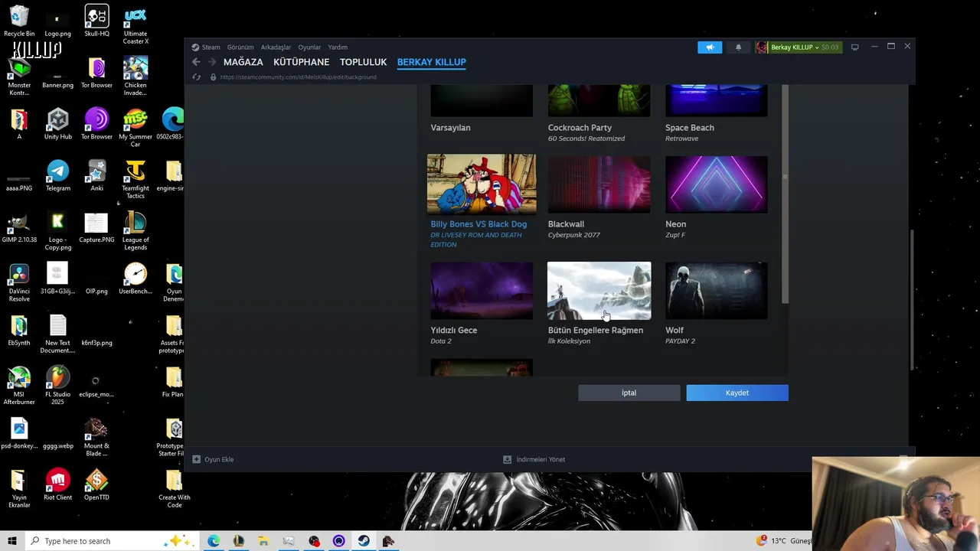Click the Steam page outer scrollbar
Viewport: 980px width, 551px height.
[910, 300]
